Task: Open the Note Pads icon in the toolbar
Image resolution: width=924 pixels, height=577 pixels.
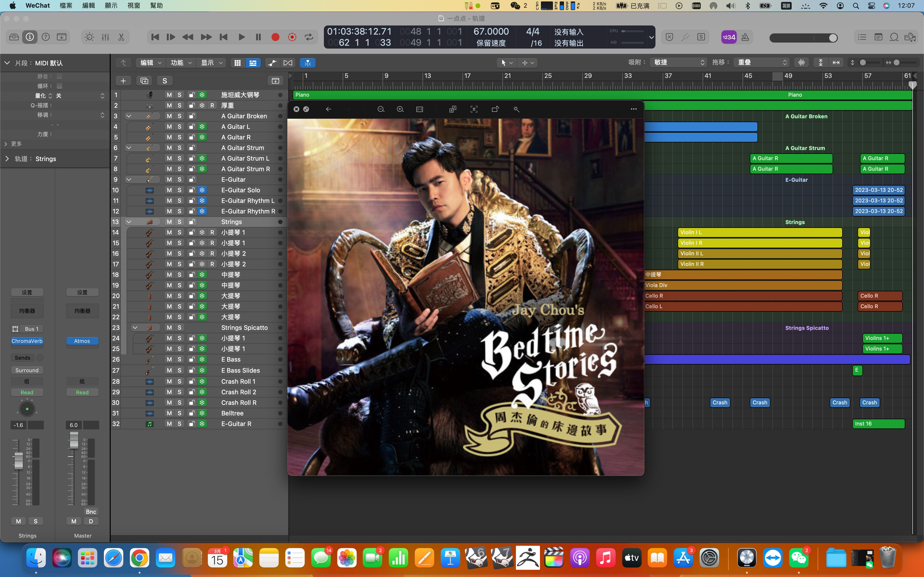Action: click(878, 37)
